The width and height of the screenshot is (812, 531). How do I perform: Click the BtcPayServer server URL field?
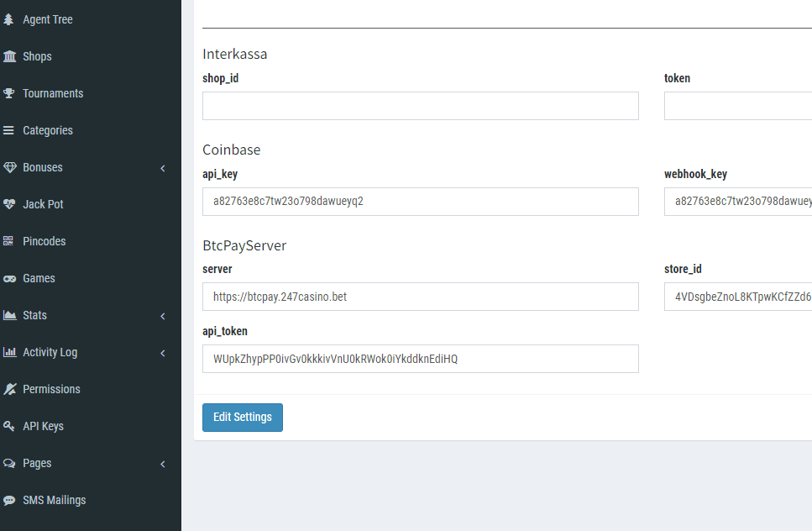[420, 297]
